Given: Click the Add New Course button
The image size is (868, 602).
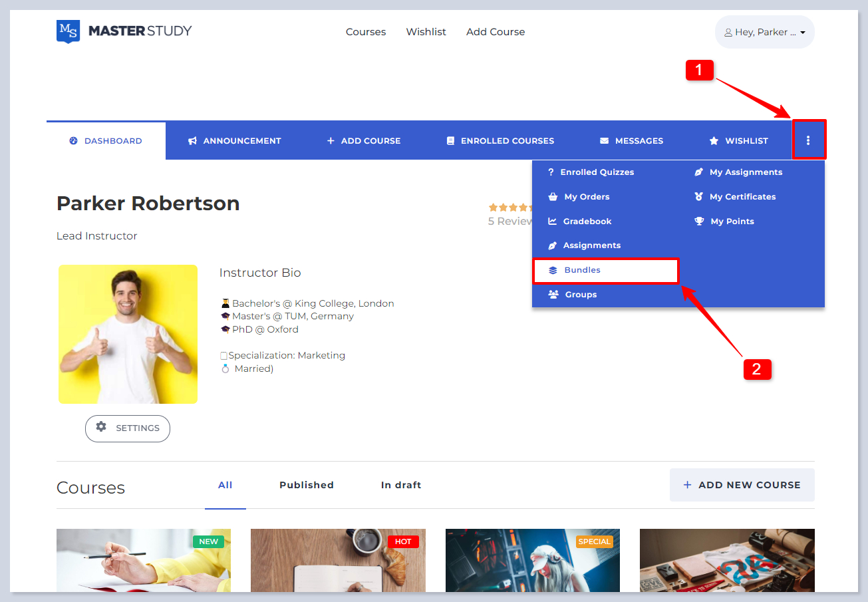Looking at the screenshot, I should click(742, 485).
